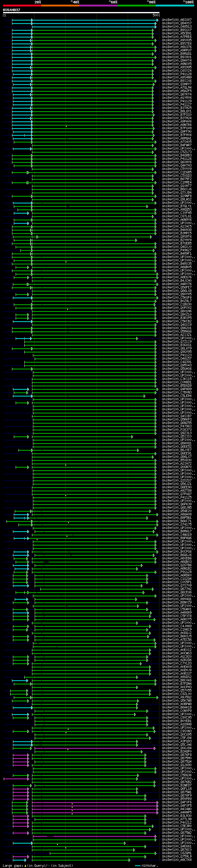Open the UniRef100_P91128 entry
Image resolution: width=197 pixels, height=868 pixels.
click(177, 572)
